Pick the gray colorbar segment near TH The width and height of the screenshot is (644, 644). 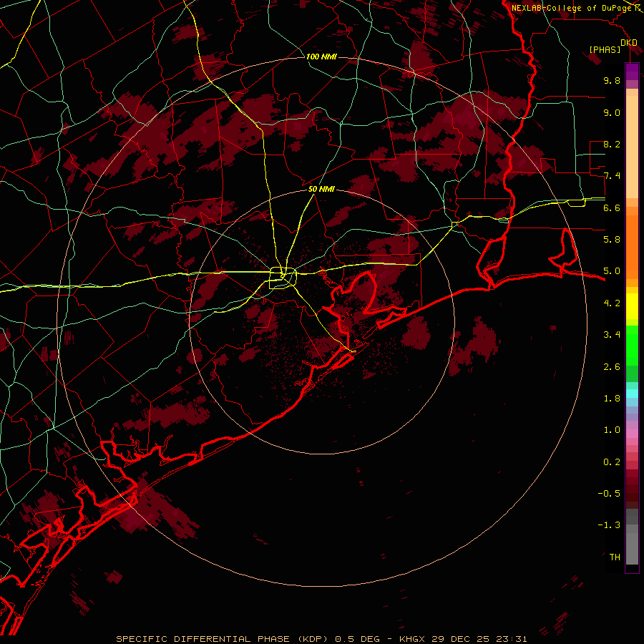[632, 548]
